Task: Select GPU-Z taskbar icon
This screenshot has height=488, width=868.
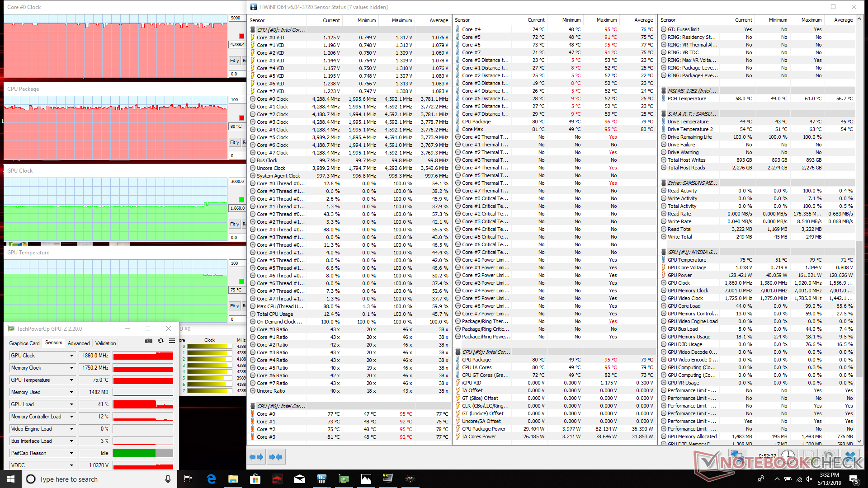Action: pos(344,479)
